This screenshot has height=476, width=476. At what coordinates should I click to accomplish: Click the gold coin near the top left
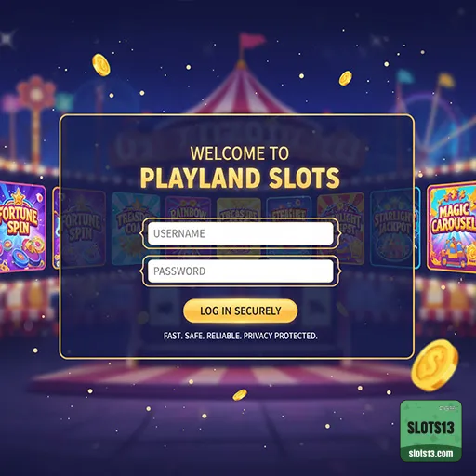(101, 65)
